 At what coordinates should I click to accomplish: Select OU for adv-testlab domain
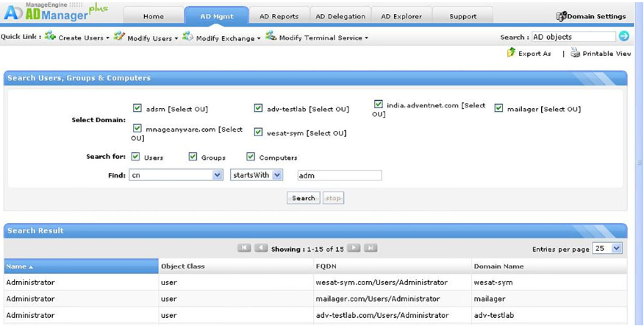pos(329,110)
